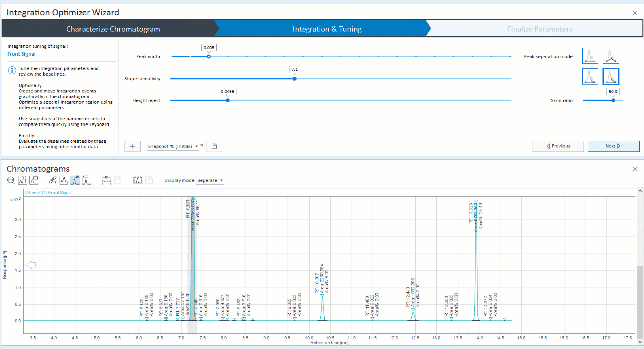The image size is (644, 349).
Task: Click the Slope sensitivity slider handle
Action: coord(294,79)
